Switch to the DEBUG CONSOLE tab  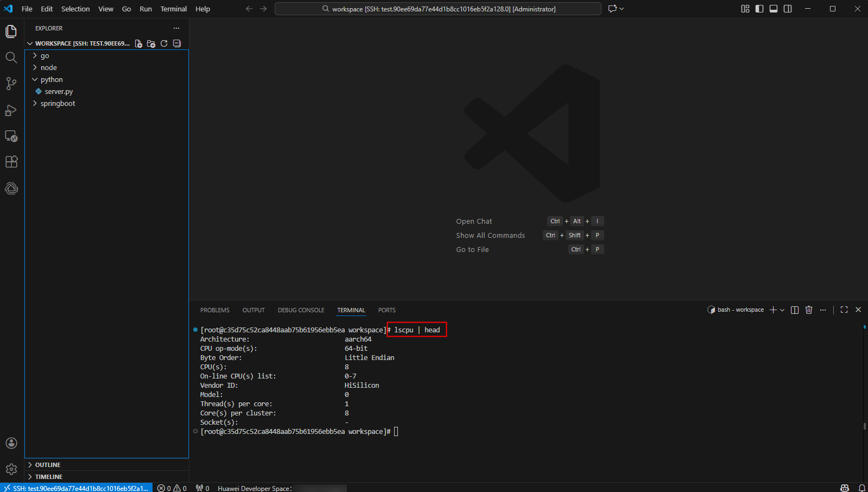[x=301, y=310]
